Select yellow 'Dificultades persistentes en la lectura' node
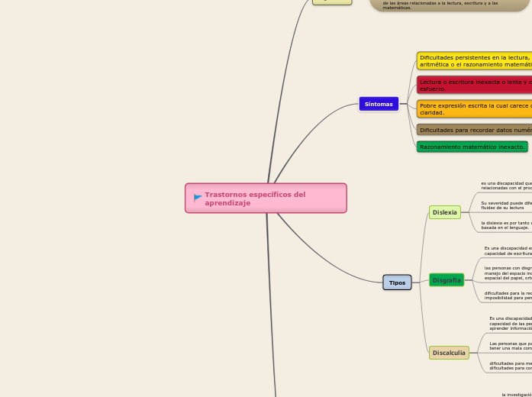 (x=474, y=61)
